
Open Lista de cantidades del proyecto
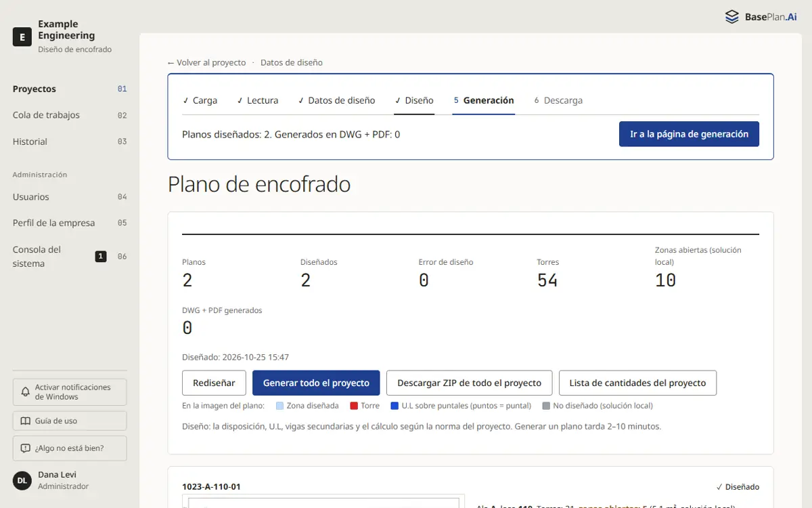637,383
